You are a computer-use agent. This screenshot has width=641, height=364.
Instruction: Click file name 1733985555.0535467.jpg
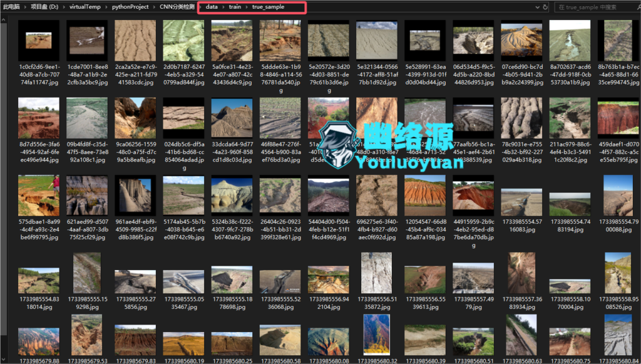coord(183,303)
